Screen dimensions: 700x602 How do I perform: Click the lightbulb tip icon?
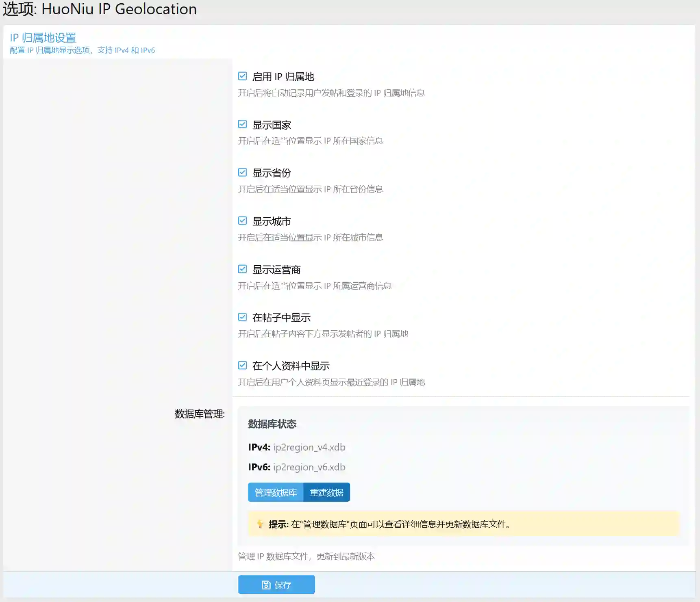tap(260, 524)
